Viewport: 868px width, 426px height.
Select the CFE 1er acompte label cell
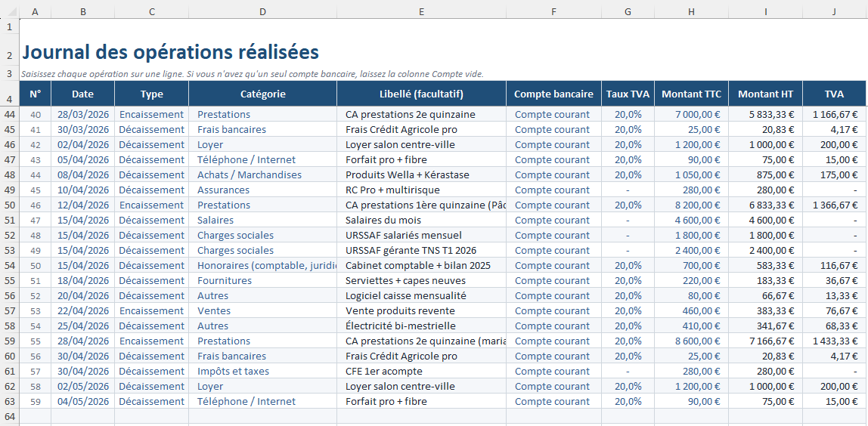pyautogui.click(x=421, y=371)
